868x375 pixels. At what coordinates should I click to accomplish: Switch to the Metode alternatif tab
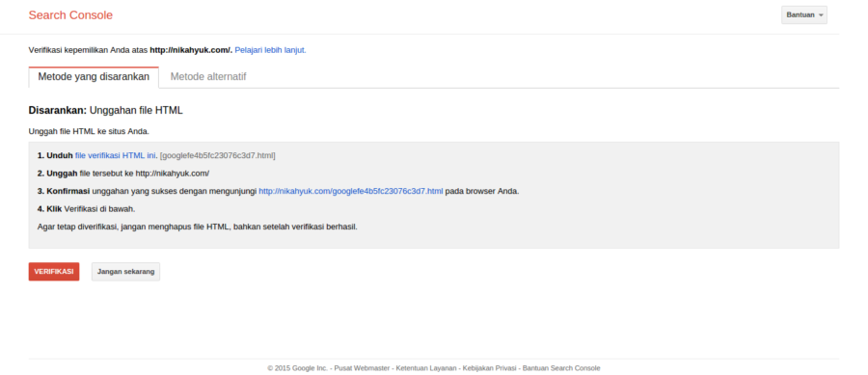tap(208, 77)
